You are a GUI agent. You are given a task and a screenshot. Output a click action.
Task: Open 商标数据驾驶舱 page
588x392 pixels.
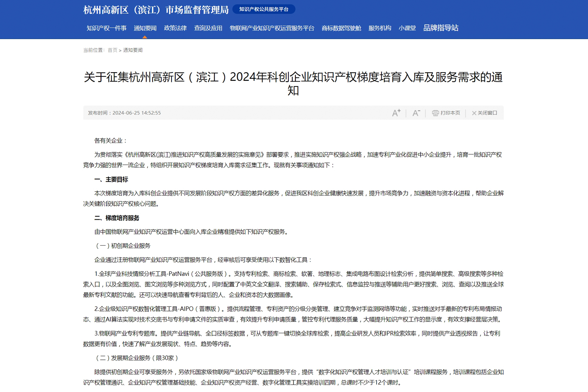(341, 28)
